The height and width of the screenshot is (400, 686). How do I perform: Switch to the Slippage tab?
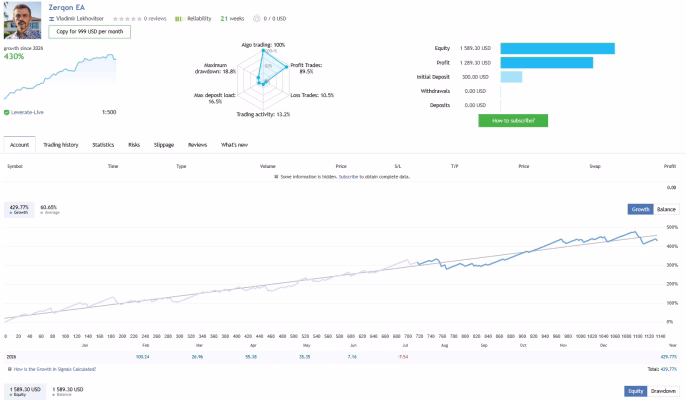coord(164,145)
